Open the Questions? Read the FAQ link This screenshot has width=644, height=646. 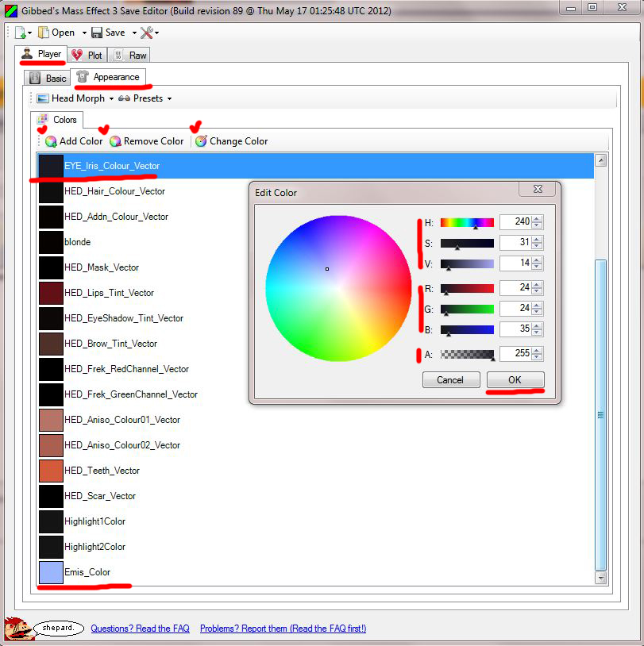pyautogui.click(x=141, y=629)
